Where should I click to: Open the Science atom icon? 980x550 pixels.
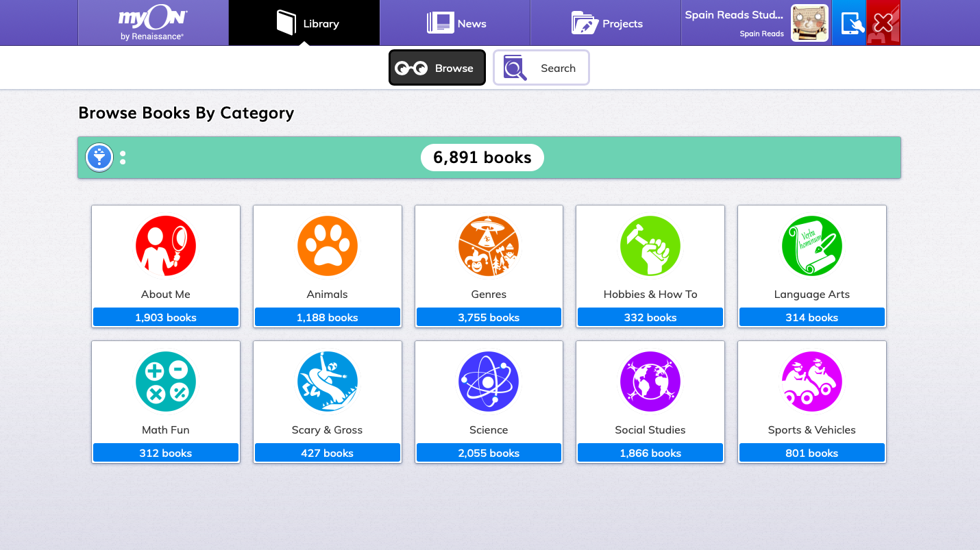(489, 382)
